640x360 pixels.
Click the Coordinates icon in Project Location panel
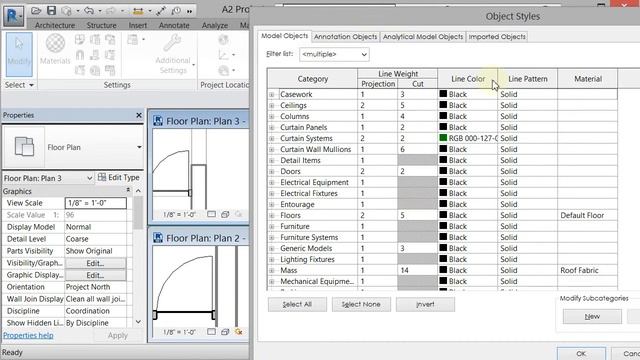coord(223,55)
